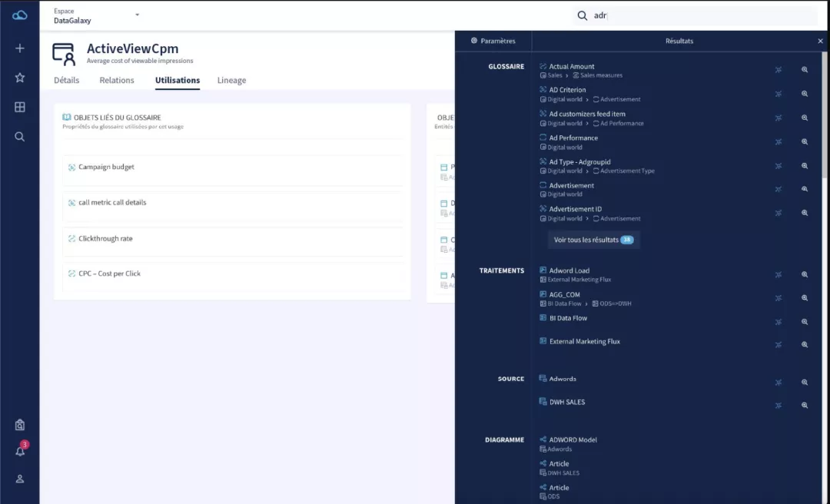The image size is (830, 504).
Task: Click zoom magnifier icon for Adwords source
Action: pyautogui.click(x=805, y=383)
